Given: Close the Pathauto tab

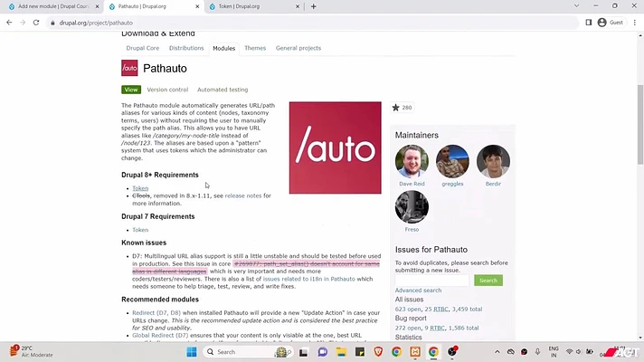Looking at the screenshot, I should pyautogui.click(x=197, y=6).
